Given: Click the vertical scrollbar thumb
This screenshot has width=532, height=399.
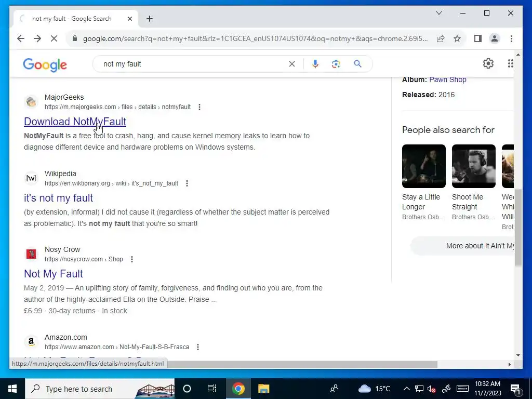Looking at the screenshot, I should [518, 228].
